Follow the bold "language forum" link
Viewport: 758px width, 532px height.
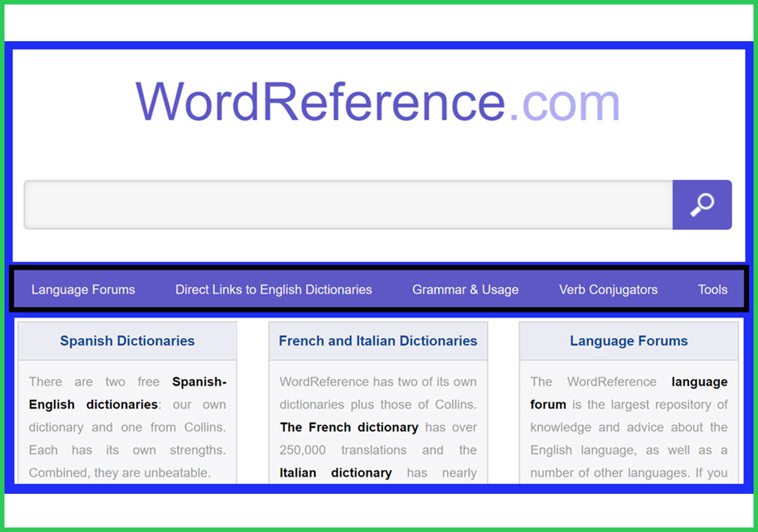(x=629, y=393)
